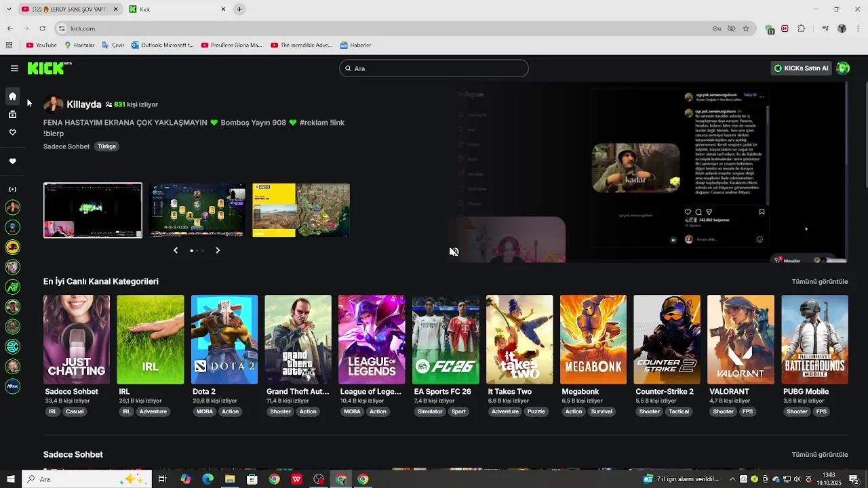Open the media control icon in Chrome toolbar
The height and width of the screenshot is (488, 868).
tap(825, 28)
